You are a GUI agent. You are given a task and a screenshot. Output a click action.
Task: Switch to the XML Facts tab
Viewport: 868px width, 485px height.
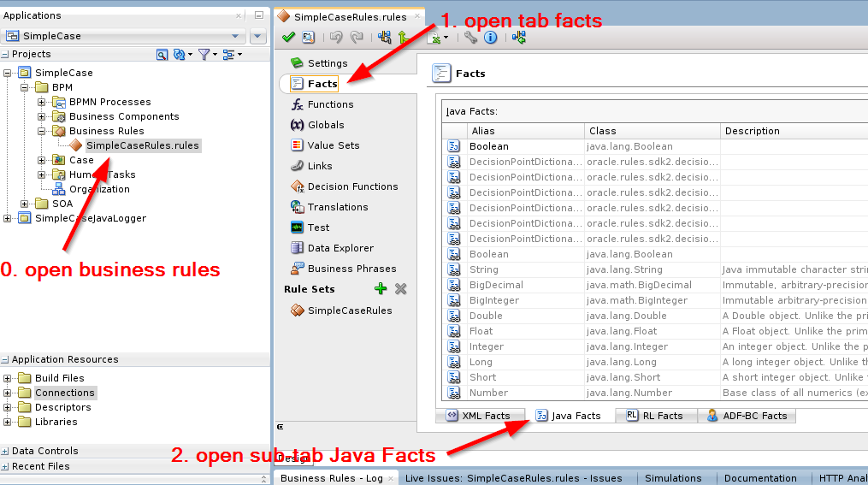478,416
